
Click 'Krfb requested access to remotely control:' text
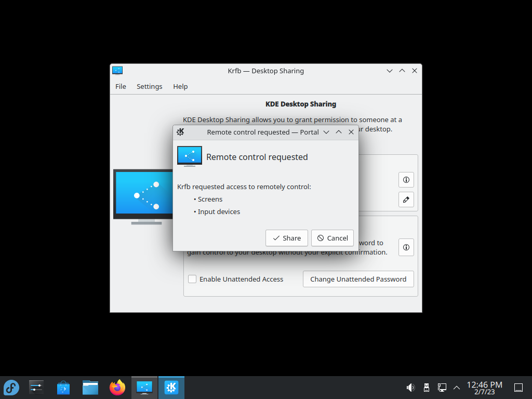(x=244, y=187)
